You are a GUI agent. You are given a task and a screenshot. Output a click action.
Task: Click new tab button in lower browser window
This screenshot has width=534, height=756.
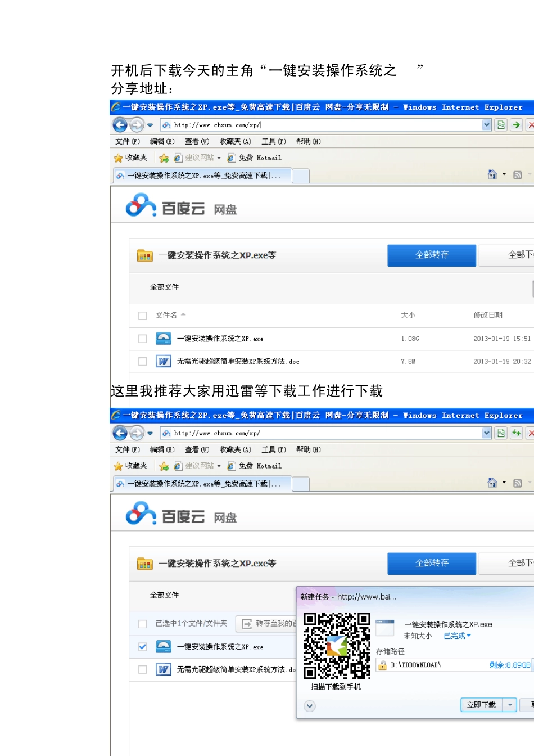point(301,484)
